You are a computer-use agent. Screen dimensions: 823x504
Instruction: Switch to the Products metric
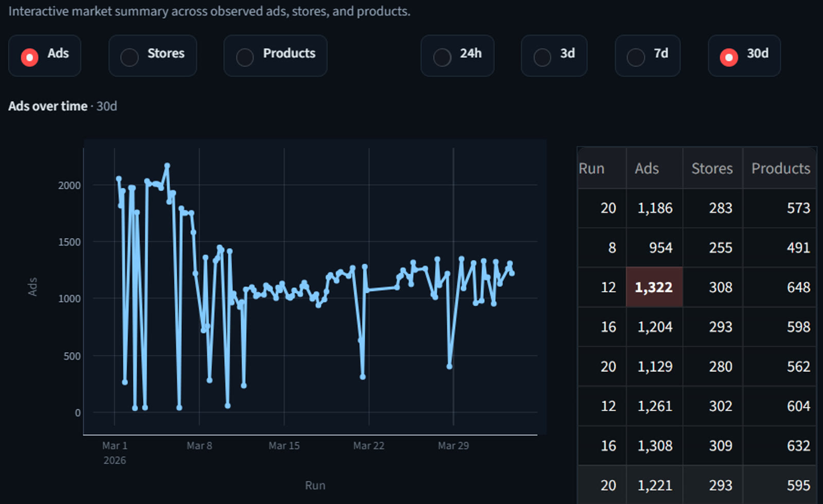pyautogui.click(x=275, y=56)
